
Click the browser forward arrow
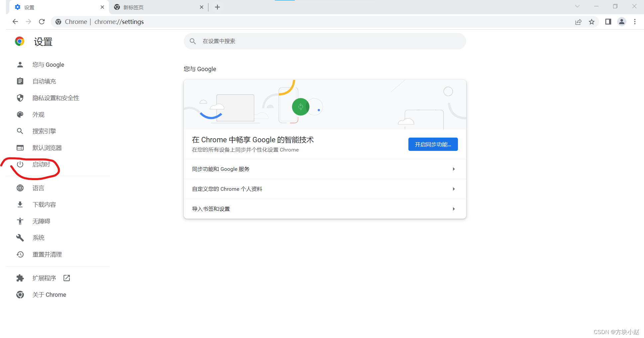(29, 22)
